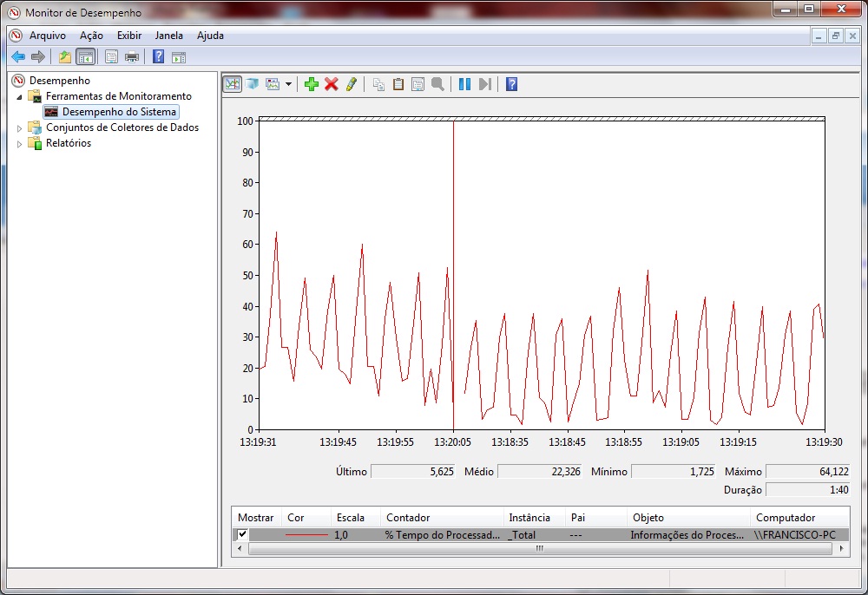This screenshot has height=595, width=868.
Task: Select Conjuntos de Coletores de Dados
Action: tap(122, 127)
